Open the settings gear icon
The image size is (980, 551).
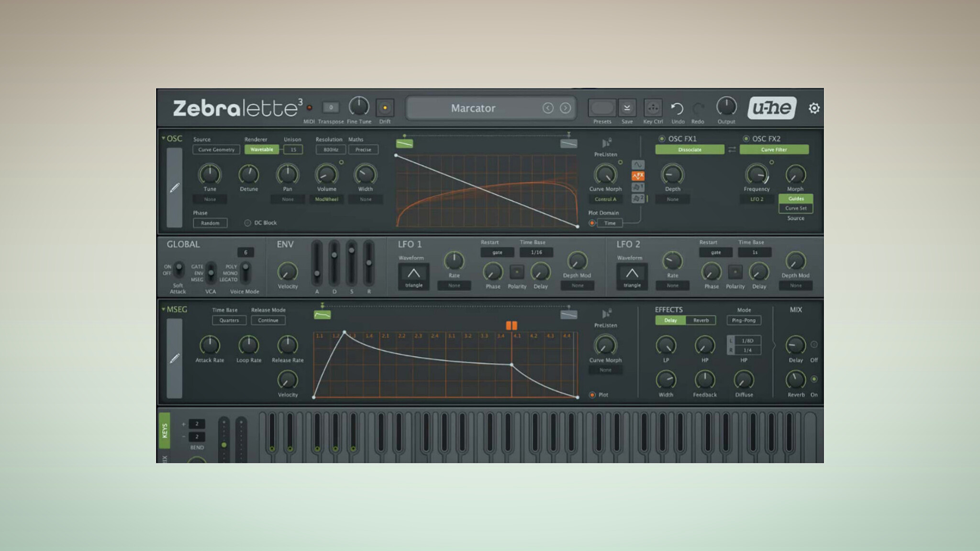click(x=814, y=108)
